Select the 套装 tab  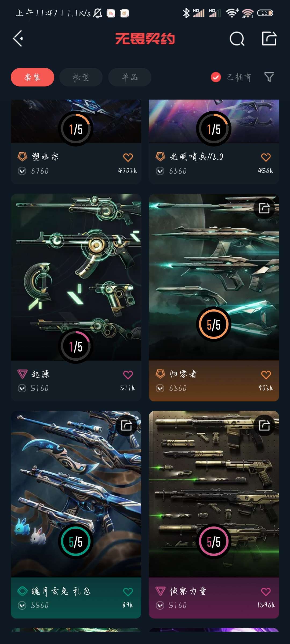pyautogui.click(x=32, y=77)
